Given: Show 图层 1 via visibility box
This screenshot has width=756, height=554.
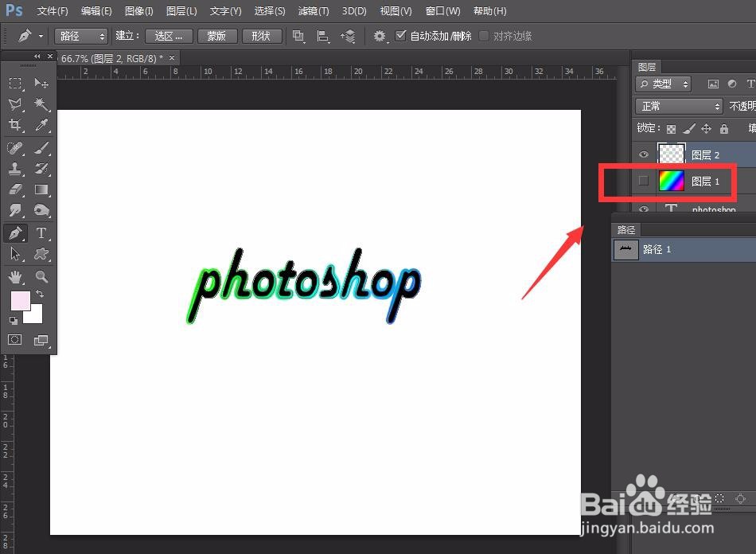Looking at the screenshot, I should coord(644,181).
